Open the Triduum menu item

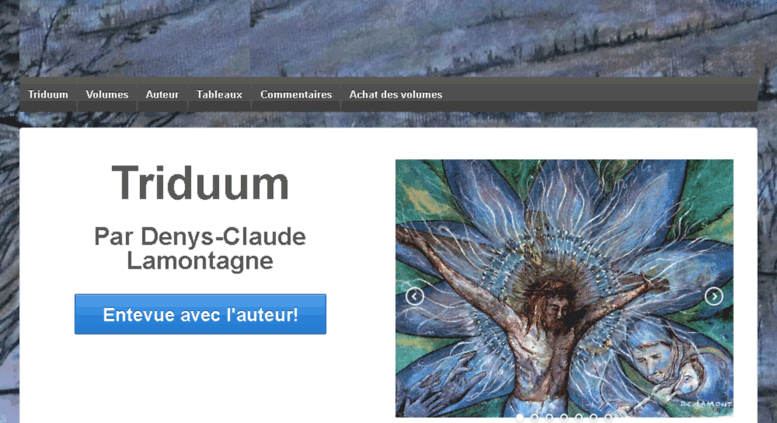[x=48, y=94]
